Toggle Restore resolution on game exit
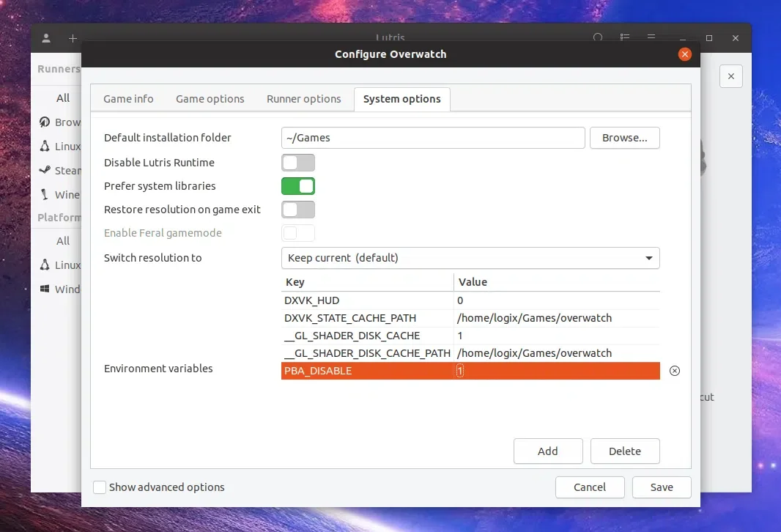The height and width of the screenshot is (532, 781). point(298,210)
